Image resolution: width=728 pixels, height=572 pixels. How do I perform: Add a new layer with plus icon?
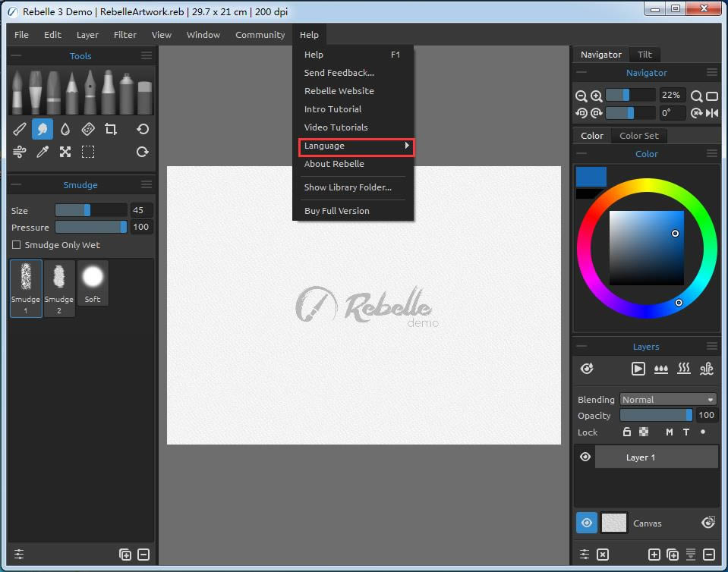654,555
